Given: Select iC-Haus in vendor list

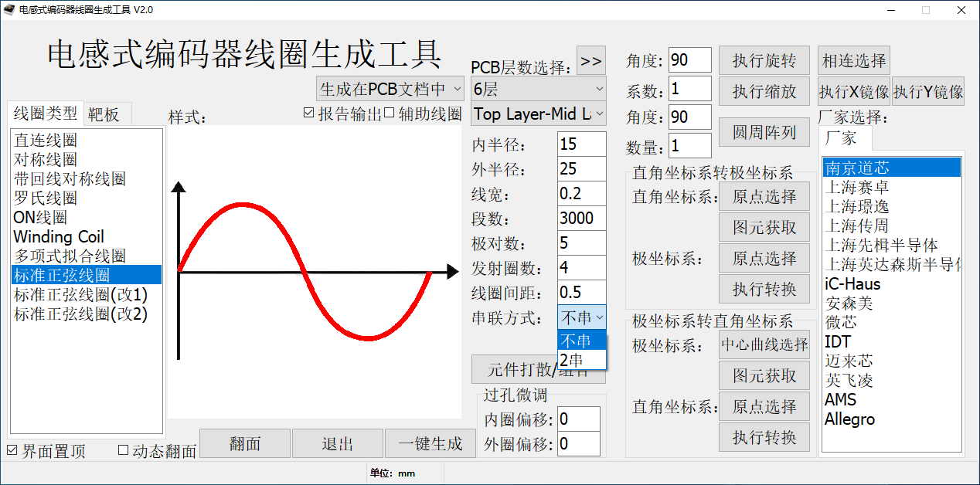Looking at the screenshot, I should click(x=892, y=283).
